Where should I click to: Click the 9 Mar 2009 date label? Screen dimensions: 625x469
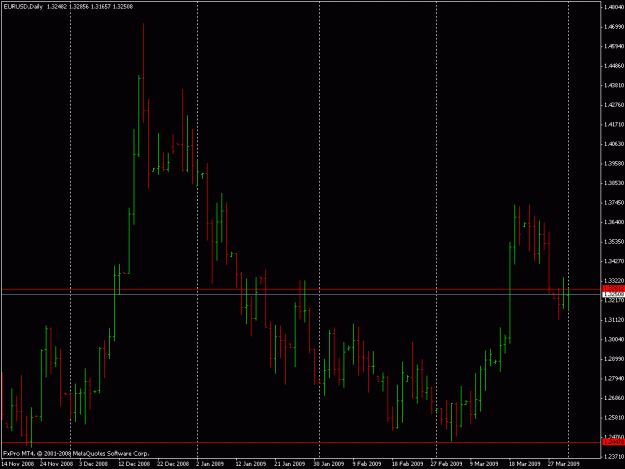(484, 464)
